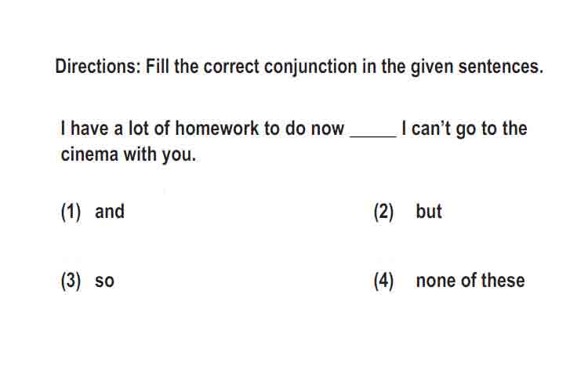Click the word "correct" in the directions
The width and height of the screenshot is (588, 392).
(x=231, y=67)
